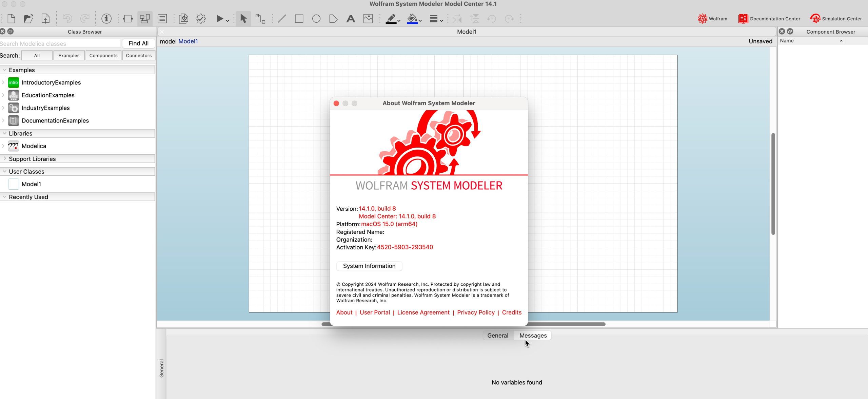The width and height of the screenshot is (868, 399).
Task: Click the Save model toolbar icon
Action: point(45,19)
